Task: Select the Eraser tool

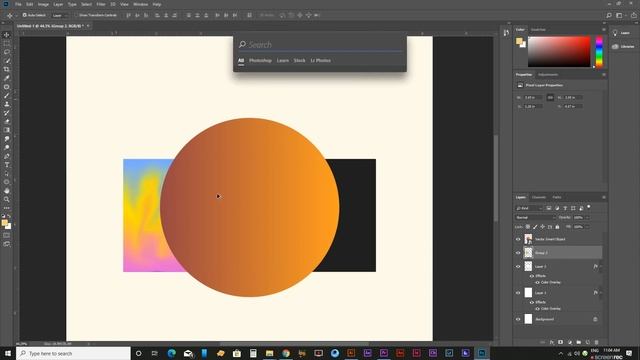Action: (7, 122)
